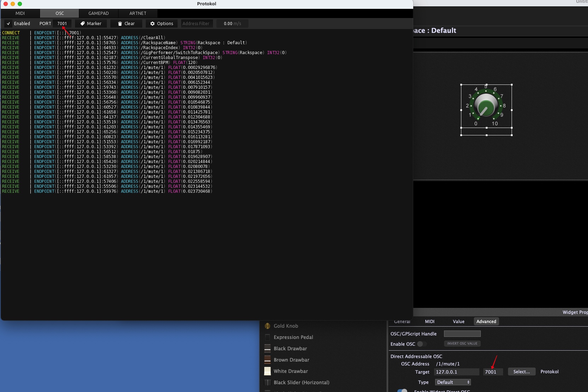
Task: Open the Advanced tab in Widget Properties
Action: (x=486, y=321)
